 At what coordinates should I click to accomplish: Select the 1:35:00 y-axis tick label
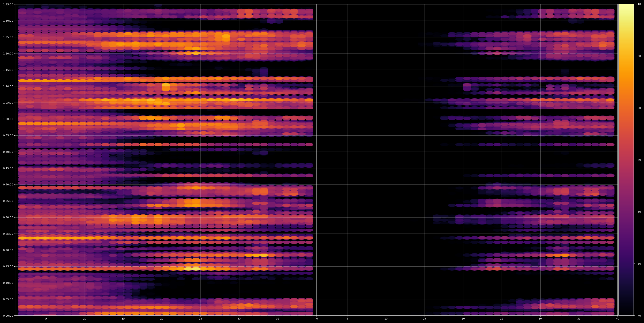tap(8, 4)
